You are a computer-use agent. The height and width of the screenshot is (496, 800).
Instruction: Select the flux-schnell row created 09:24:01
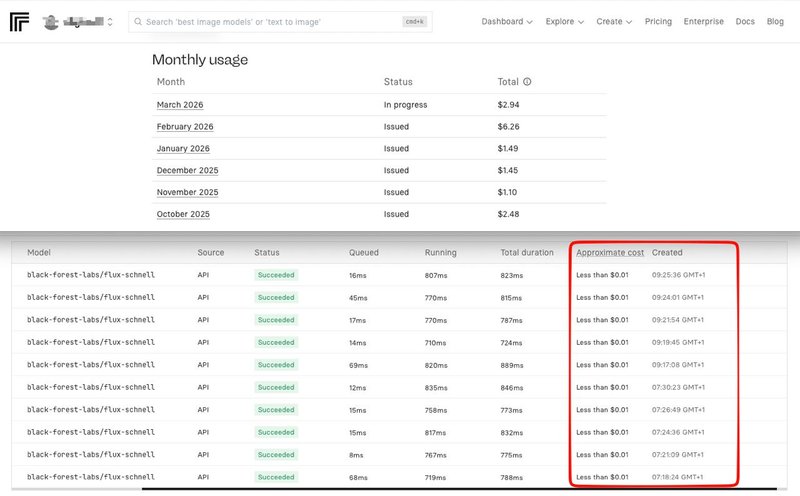399,297
